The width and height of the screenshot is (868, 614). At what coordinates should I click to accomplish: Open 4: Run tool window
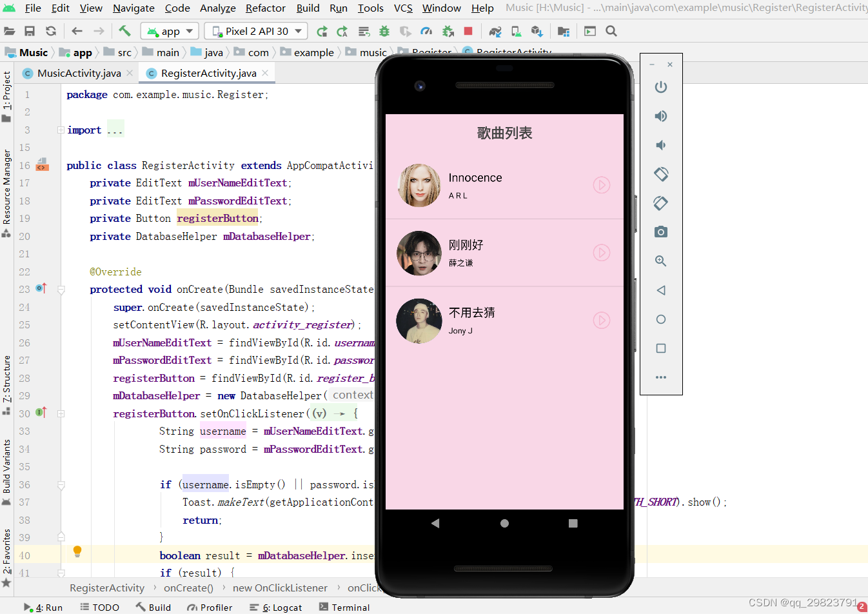(43, 608)
